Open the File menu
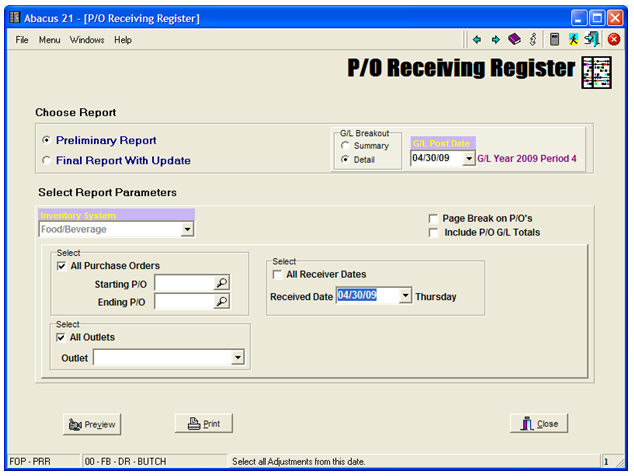The height and width of the screenshot is (476, 634). tap(22, 40)
